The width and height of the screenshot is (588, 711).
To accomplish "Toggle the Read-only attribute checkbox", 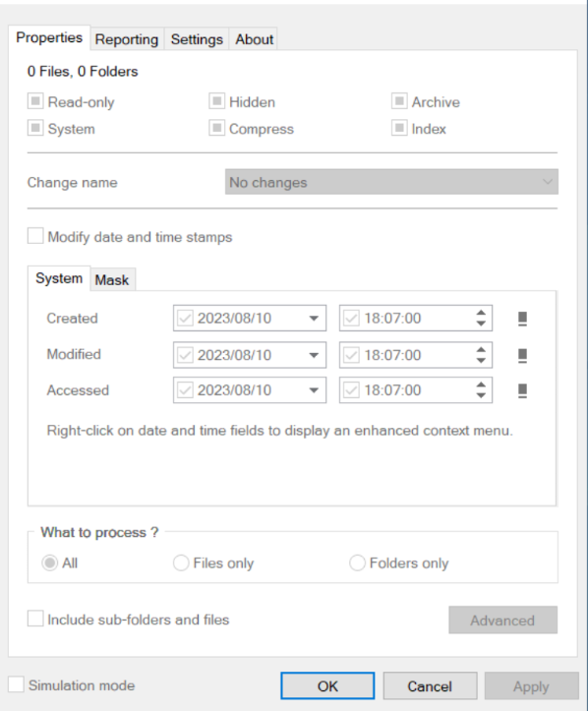I will 35,101.
